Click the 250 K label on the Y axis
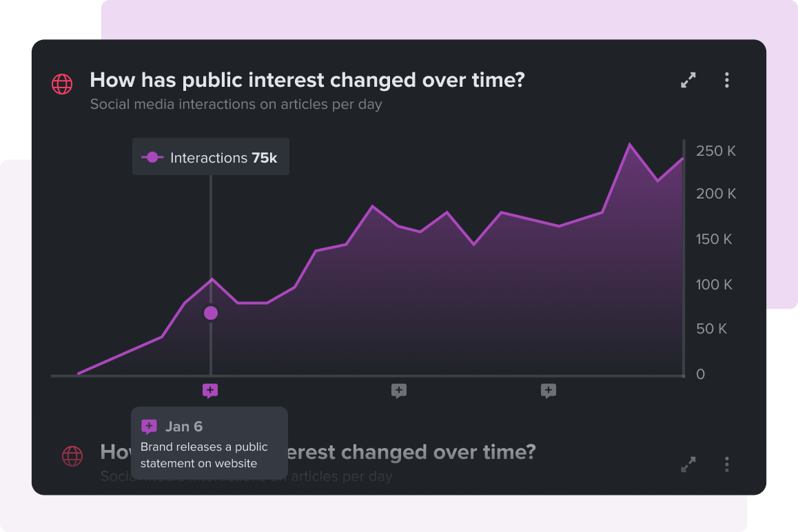Viewport: 798px width, 532px height. point(715,151)
